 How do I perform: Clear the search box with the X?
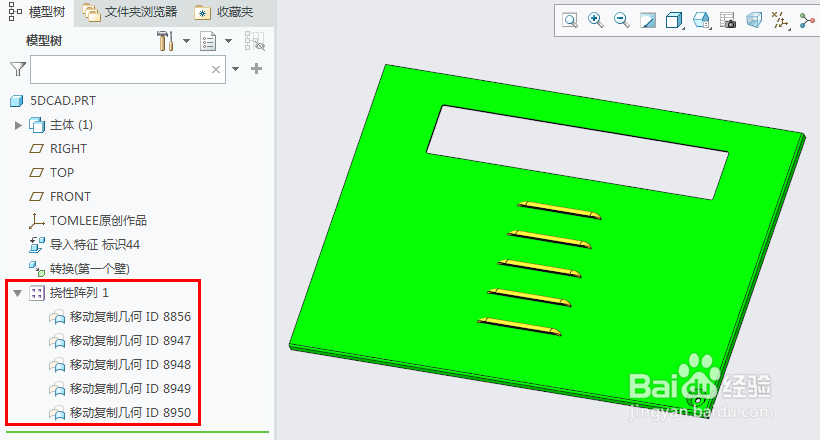coord(215,69)
